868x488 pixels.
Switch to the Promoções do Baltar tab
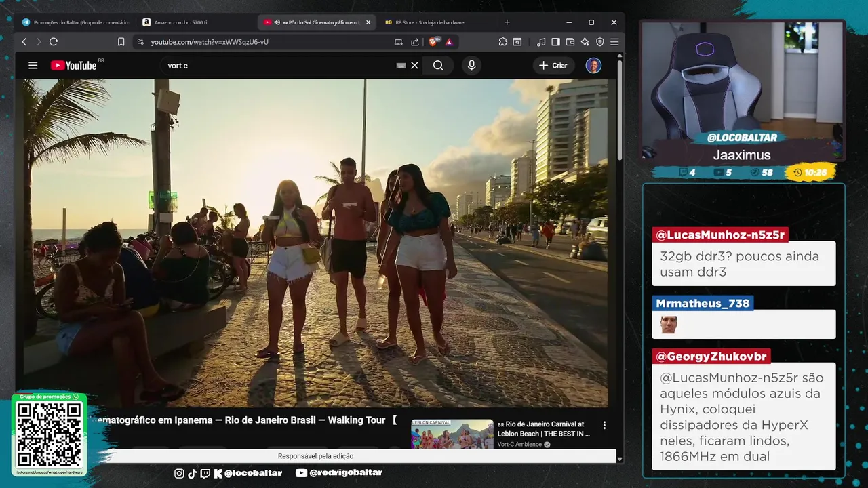pyautogui.click(x=75, y=22)
